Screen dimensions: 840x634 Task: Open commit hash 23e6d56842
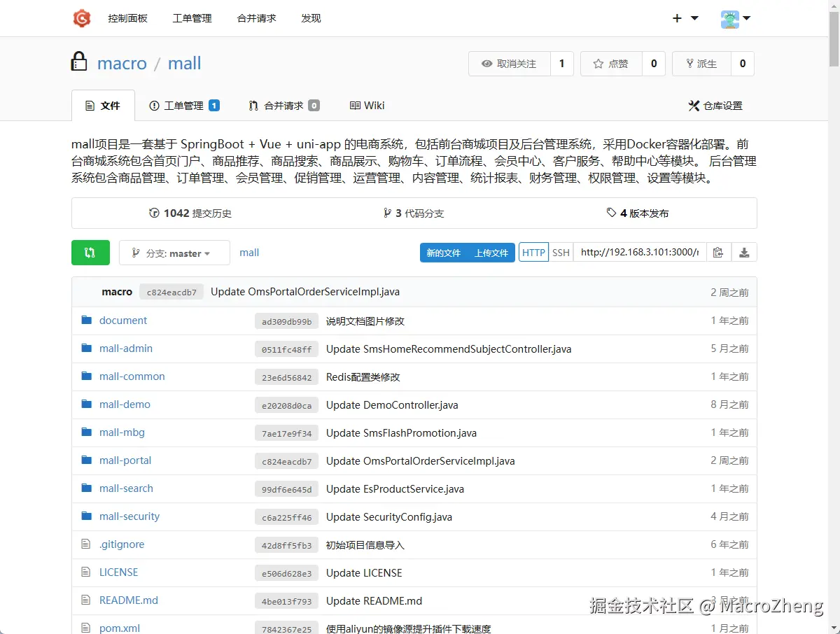tap(287, 377)
